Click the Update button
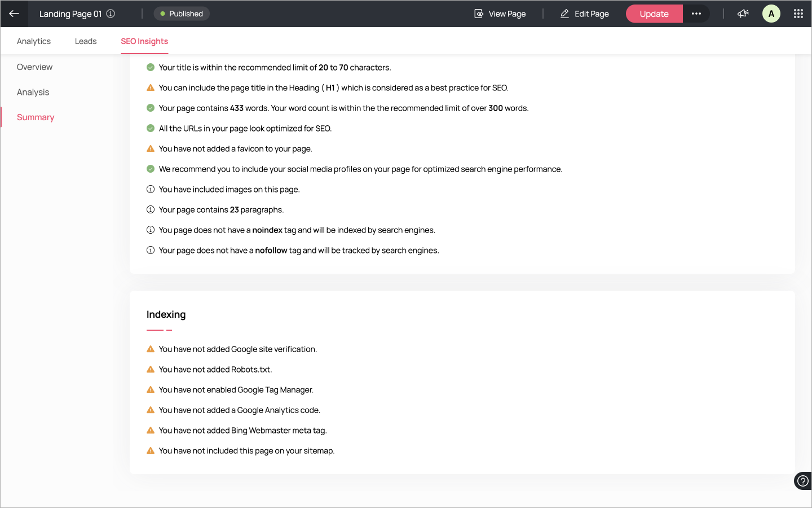Screen dimensions: 812x508 point(654,14)
